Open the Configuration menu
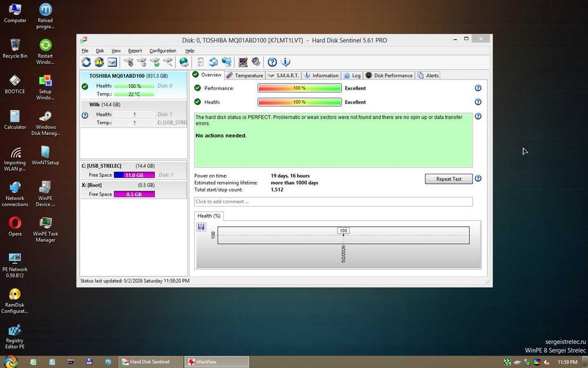 [x=163, y=51]
